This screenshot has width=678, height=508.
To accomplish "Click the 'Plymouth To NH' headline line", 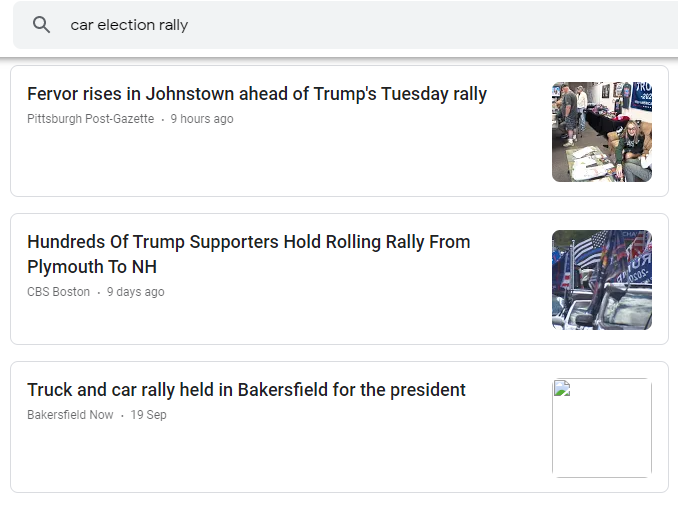I will tap(92, 267).
